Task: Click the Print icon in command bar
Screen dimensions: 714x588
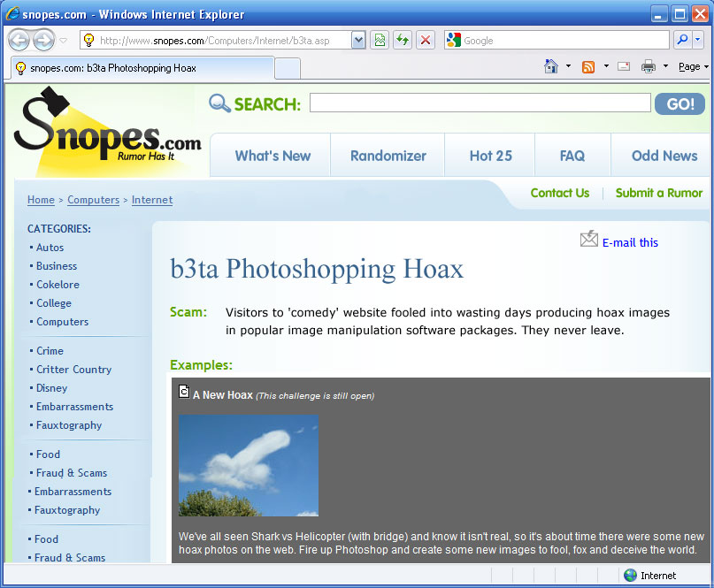Action: [x=648, y=66]
